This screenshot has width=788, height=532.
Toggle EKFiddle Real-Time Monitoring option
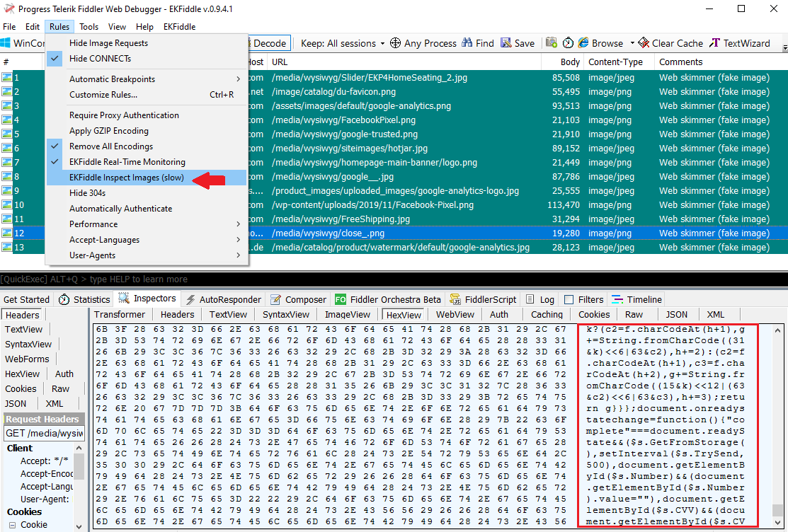147,162
